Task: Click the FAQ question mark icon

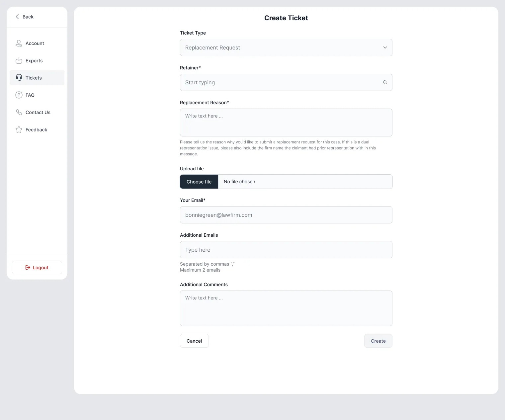Action: click(19, 95)
